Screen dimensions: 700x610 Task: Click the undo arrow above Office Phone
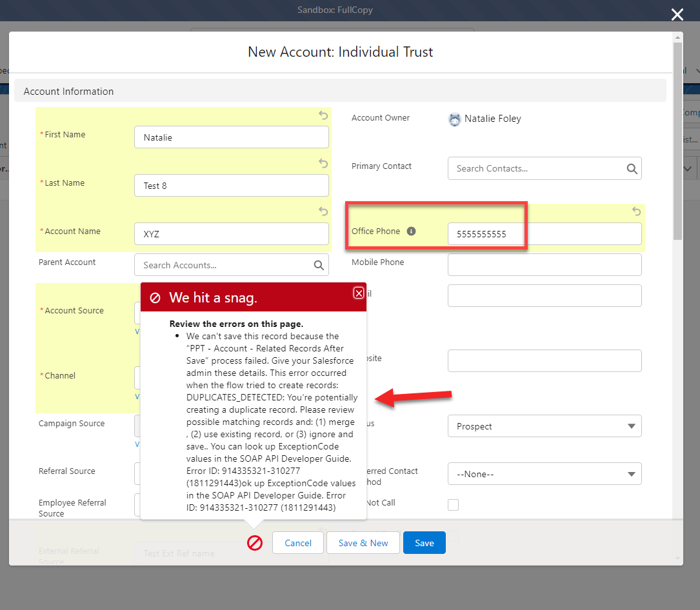pyautogui.click(x=635, y=212)
